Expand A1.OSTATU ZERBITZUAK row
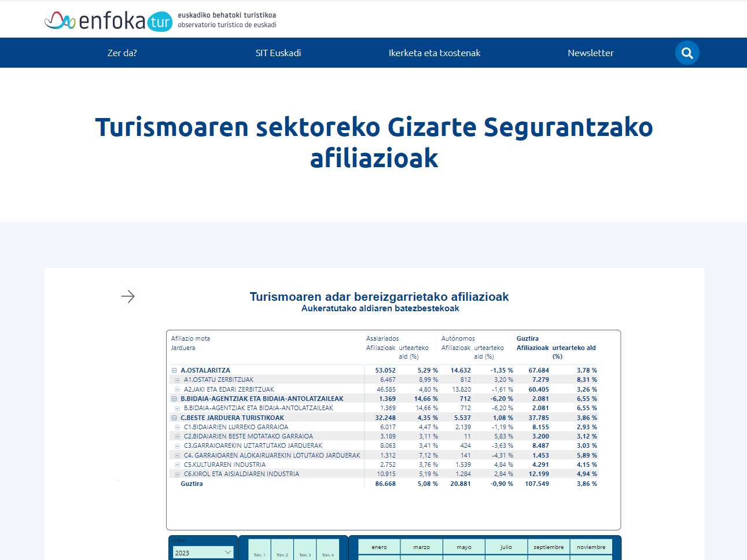 coord(178,380)
